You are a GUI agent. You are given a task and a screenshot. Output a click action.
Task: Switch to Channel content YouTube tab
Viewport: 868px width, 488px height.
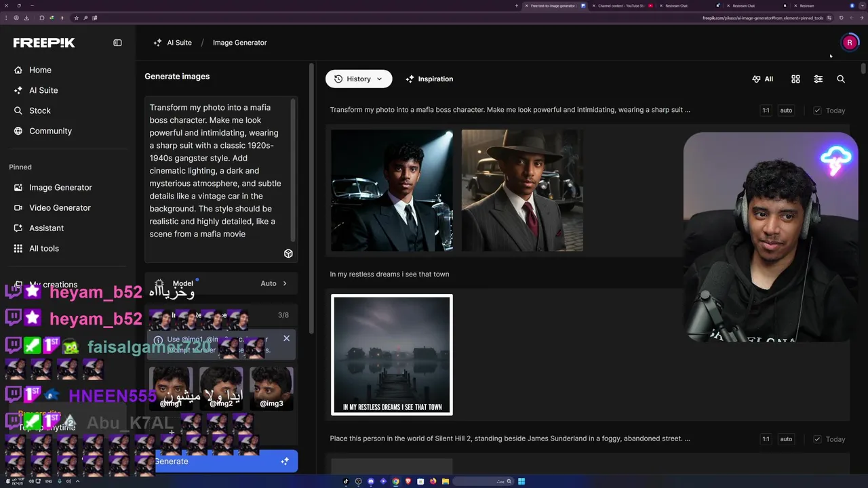click(x=621, y=5)
